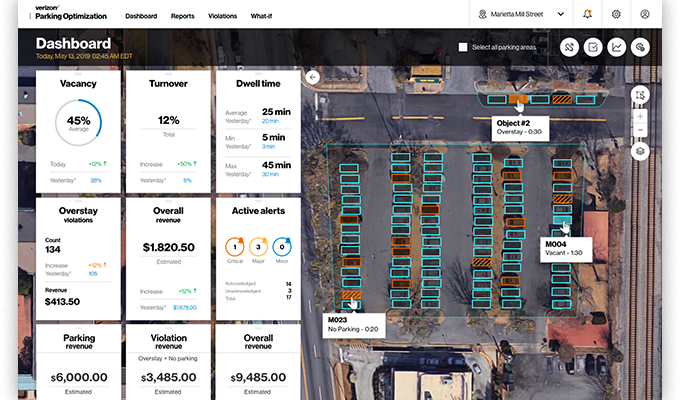Open the Violation revenue card title
Viewport: 680px width, 400px height.
(x=169, y=341)
